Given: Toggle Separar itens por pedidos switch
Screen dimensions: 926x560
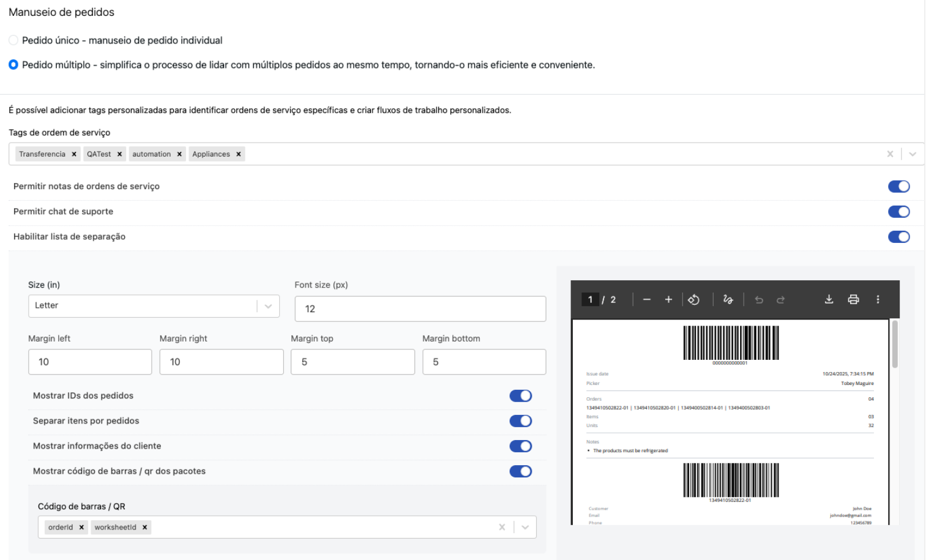Looking at the screenshot, I should (x=520, y=421).
